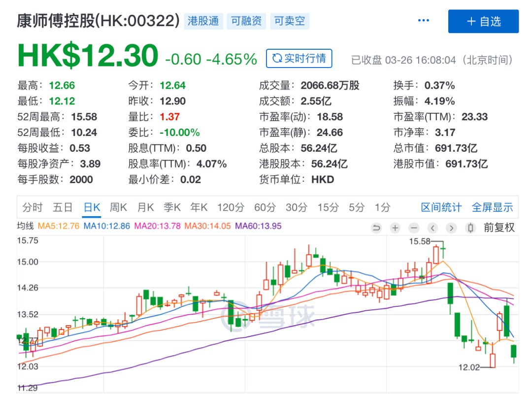Zoom in chart with plus icon
The width and height of the screenshot is (532, 394).
395,228
